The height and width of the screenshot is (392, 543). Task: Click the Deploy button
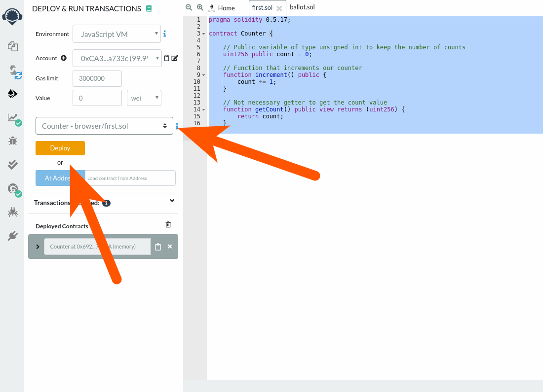point(60,148)
